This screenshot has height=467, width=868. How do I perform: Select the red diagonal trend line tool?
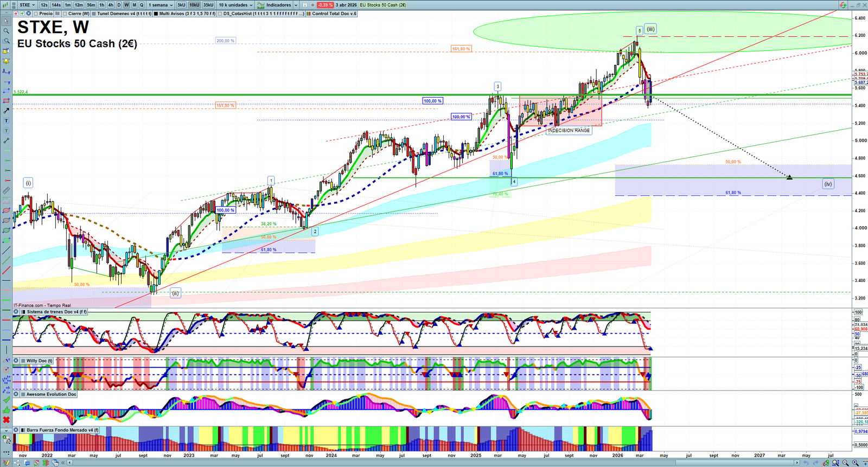click(x=6, y=270)
